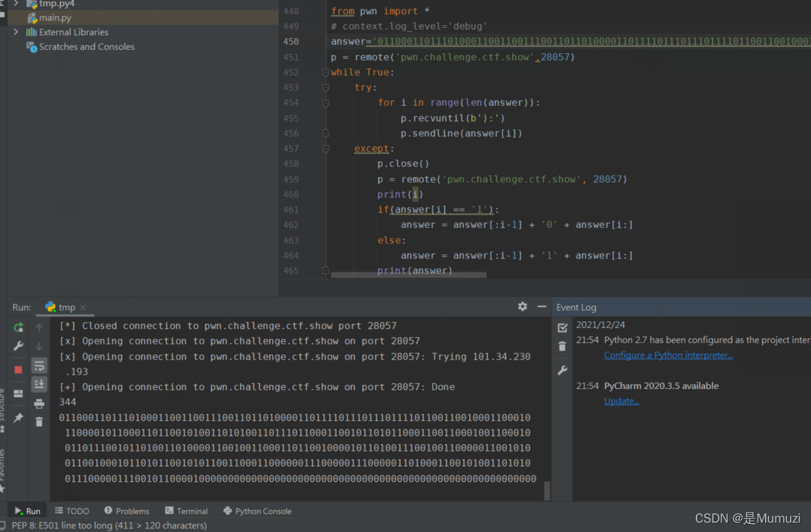Open run configuration wrench settings
The height and width of the screenshot is (532, 811).
click(x=18, y=346)
